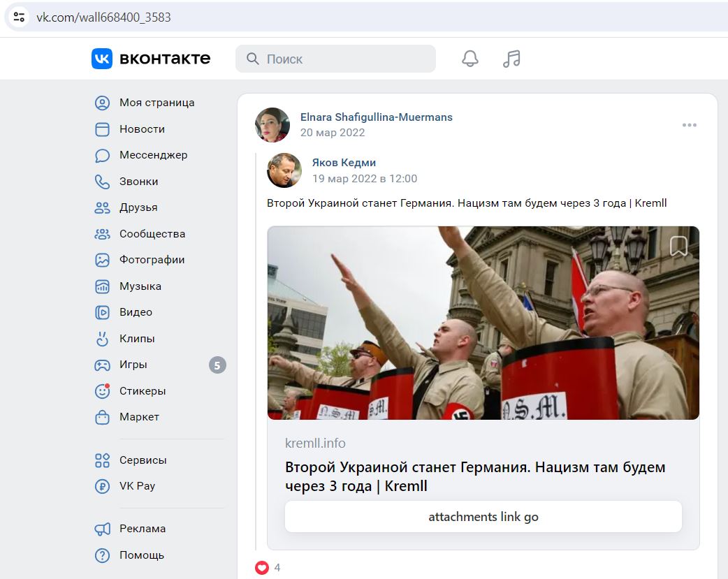728x579 pixels.
Task: Bookmark the link preview image
Action: (678, 246)
